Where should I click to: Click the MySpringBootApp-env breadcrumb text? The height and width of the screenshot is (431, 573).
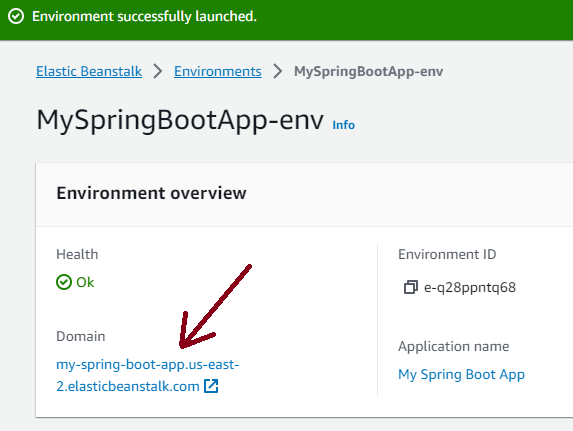[368, 71]
